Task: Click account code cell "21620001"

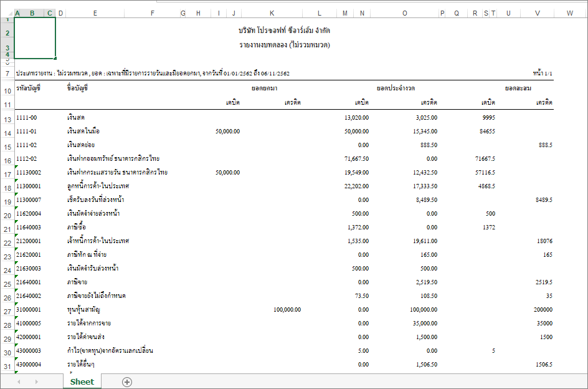Action: tap(29, 254)
